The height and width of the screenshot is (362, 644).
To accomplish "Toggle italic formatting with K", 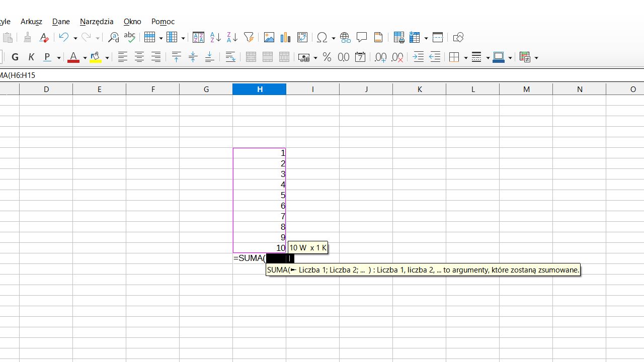I will 31,57.
